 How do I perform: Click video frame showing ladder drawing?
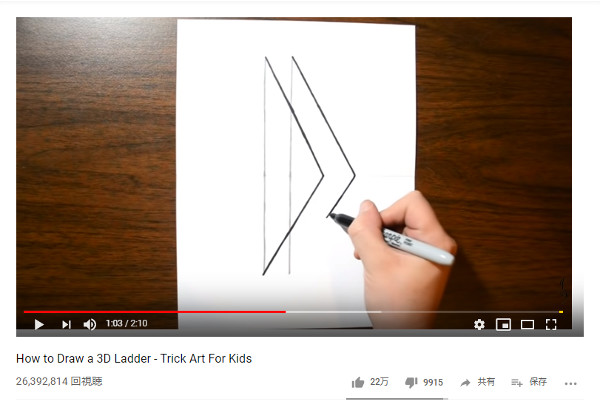(294, 165)
